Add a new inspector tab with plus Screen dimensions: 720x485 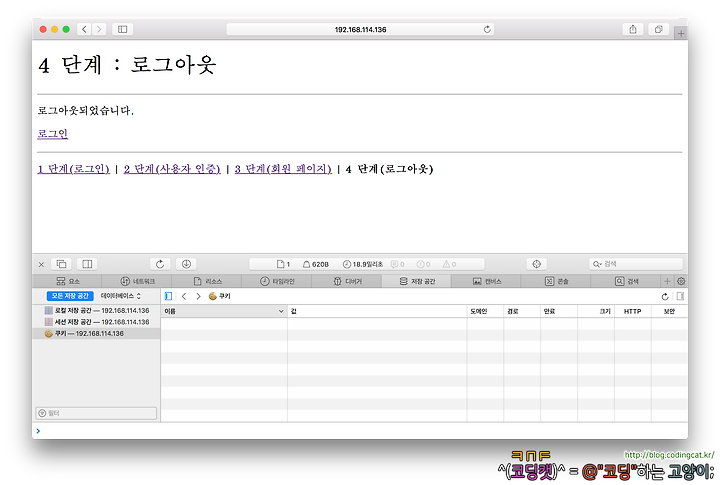pos(667,281)
